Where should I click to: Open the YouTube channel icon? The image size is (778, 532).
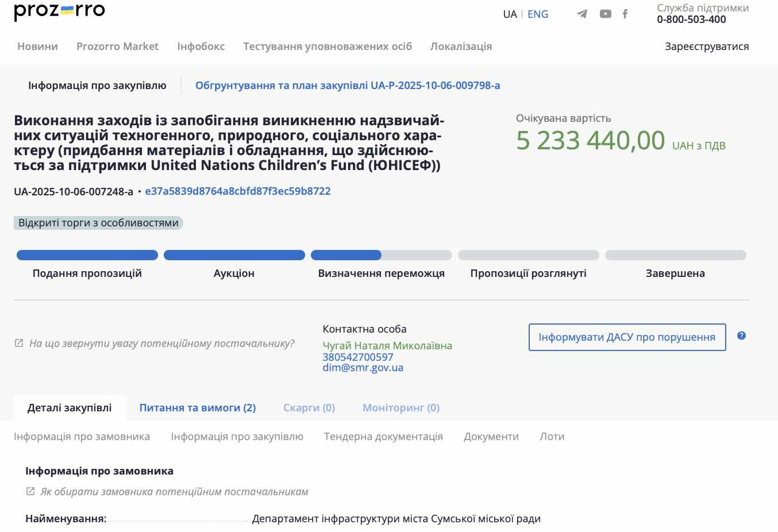605,14
